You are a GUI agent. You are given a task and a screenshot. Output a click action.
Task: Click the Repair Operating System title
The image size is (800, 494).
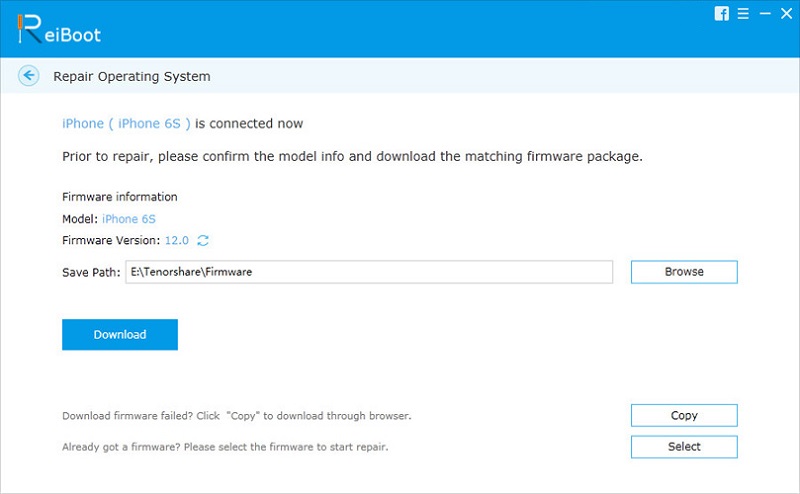click(x=132, y=77)
